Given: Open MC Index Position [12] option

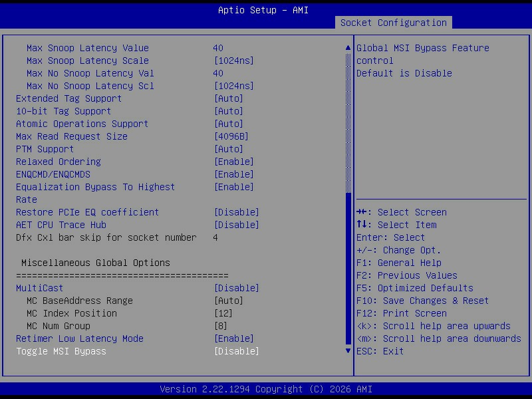Looking at the screenshot, I should pos(223,313).
